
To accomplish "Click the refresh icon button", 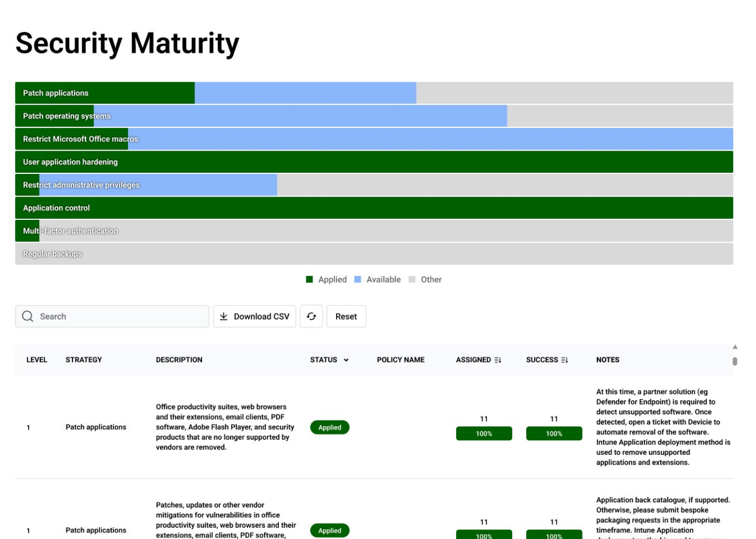I will click(x=311, y=316).
